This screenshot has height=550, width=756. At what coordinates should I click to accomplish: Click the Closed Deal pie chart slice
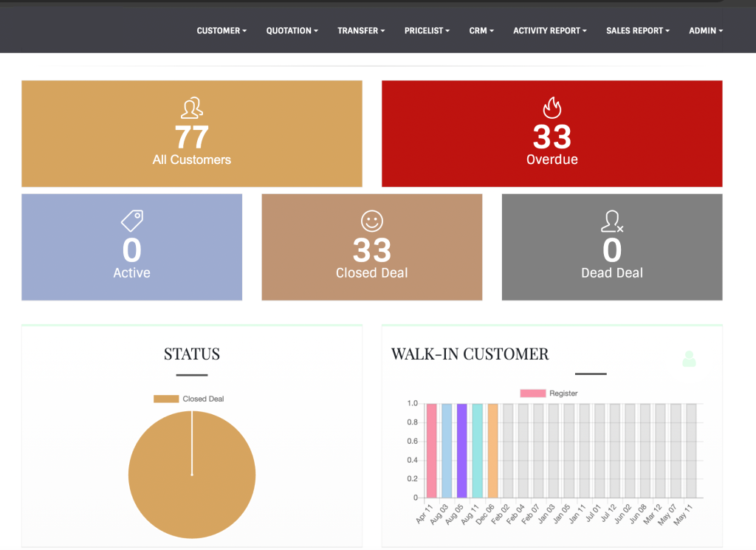pos(192,475)
